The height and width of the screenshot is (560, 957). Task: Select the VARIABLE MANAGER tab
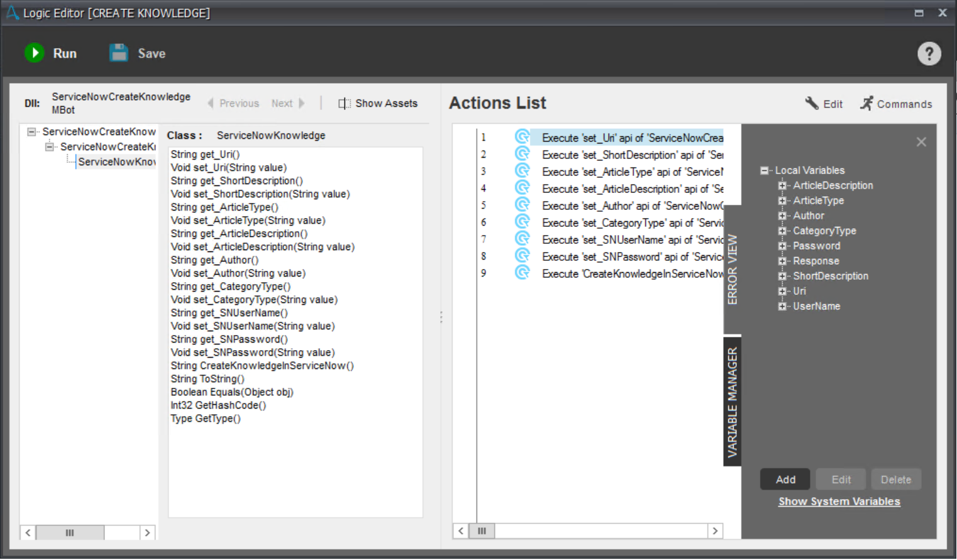(733, 402)
